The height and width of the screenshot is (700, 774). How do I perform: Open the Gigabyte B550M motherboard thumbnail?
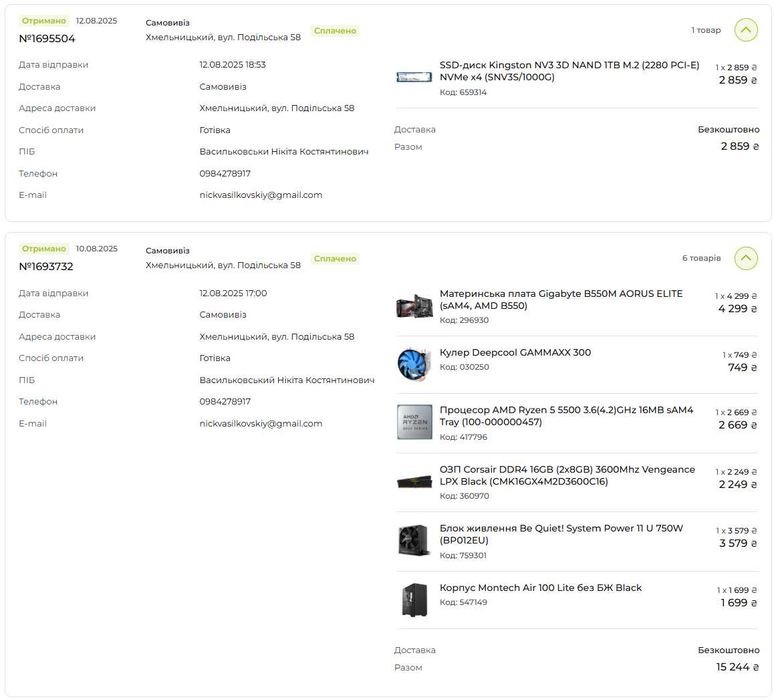(414, 306)
